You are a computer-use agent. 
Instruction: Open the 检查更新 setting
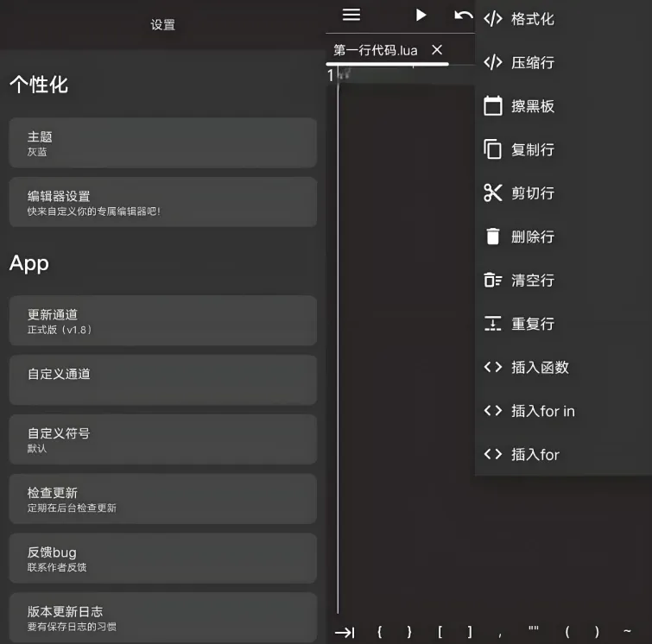click(163, 499)
